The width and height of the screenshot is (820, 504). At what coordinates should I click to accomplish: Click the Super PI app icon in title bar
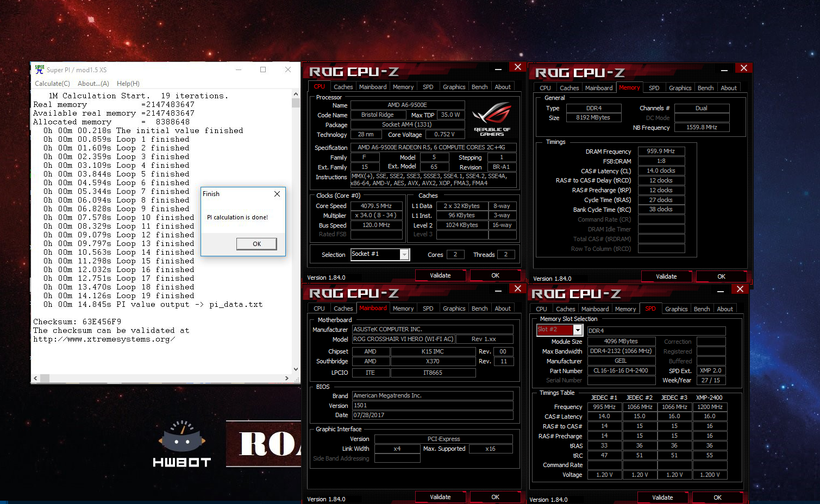(39, 70)
